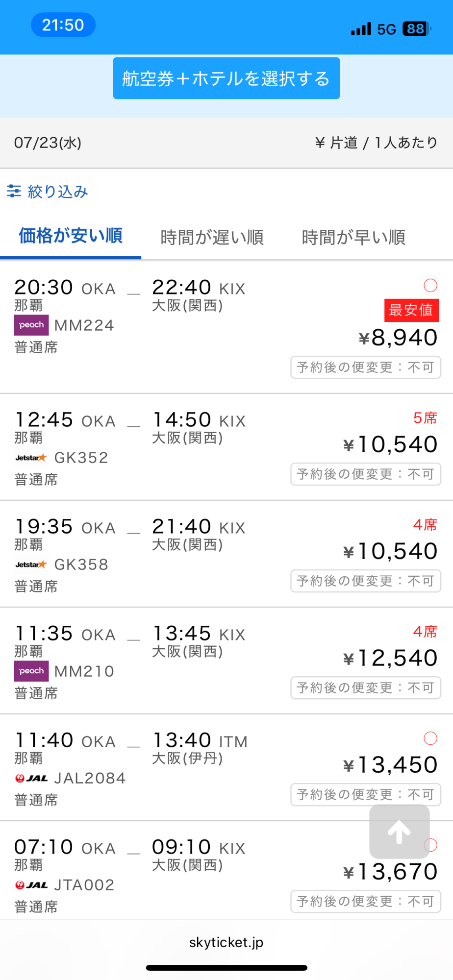
Task: Tap the Jetstar logo for flight GK358
Action: pos(31,564)
